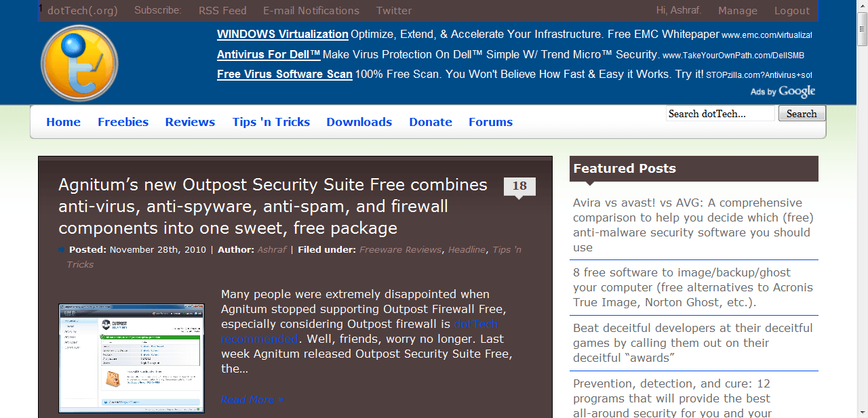
Task: Click the Ads by Google label
Action: point(783,91)
